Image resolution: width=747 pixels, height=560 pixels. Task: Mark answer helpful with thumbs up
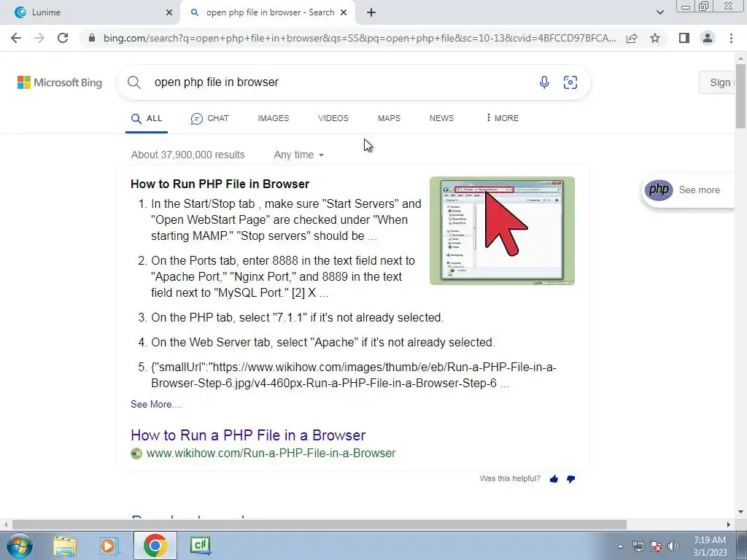pyautogui.click(x=554, y=479)
